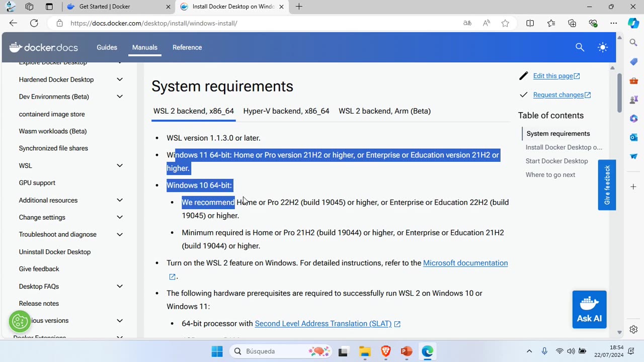
Task: Toggle the vertical tabs icon
Action: [x=49, y=7]
